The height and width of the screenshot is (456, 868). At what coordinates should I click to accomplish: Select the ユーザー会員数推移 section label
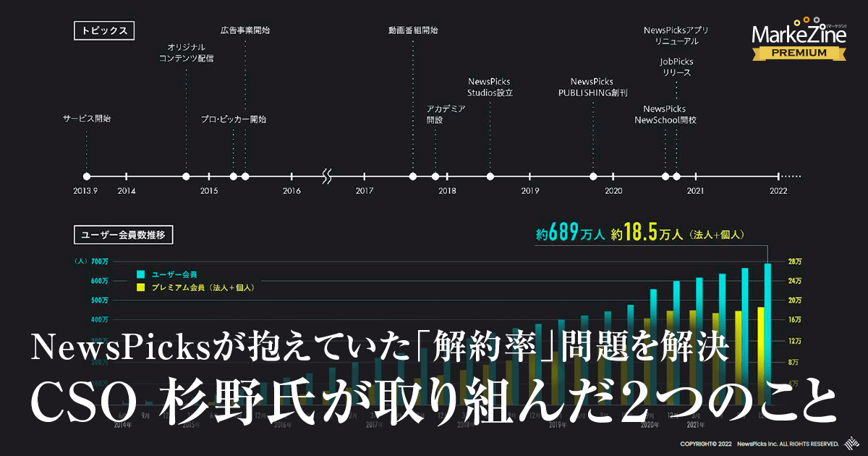(124, 235)
